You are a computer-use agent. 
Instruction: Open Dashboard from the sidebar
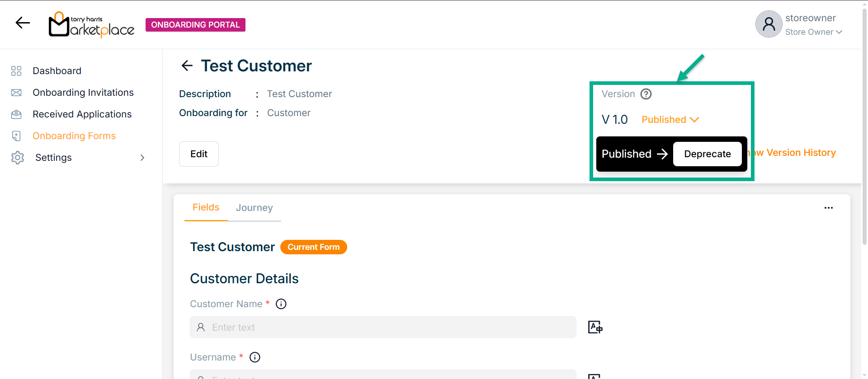(57, 71)
